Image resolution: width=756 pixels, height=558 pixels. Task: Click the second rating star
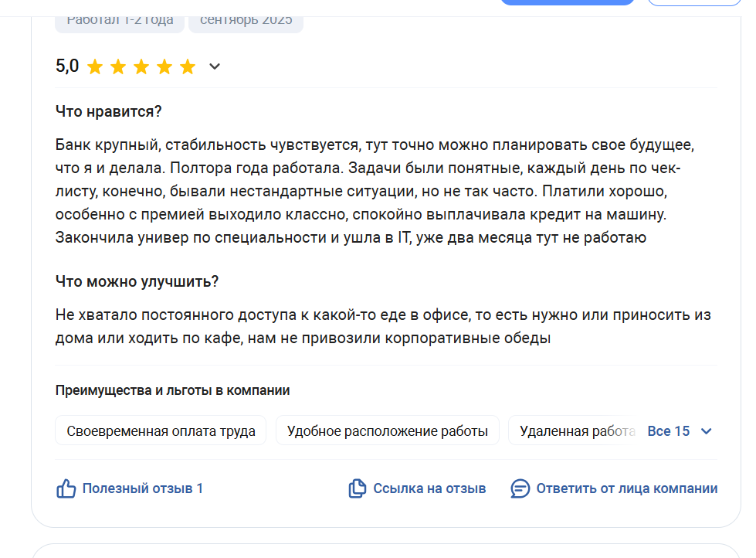point(118,66)
